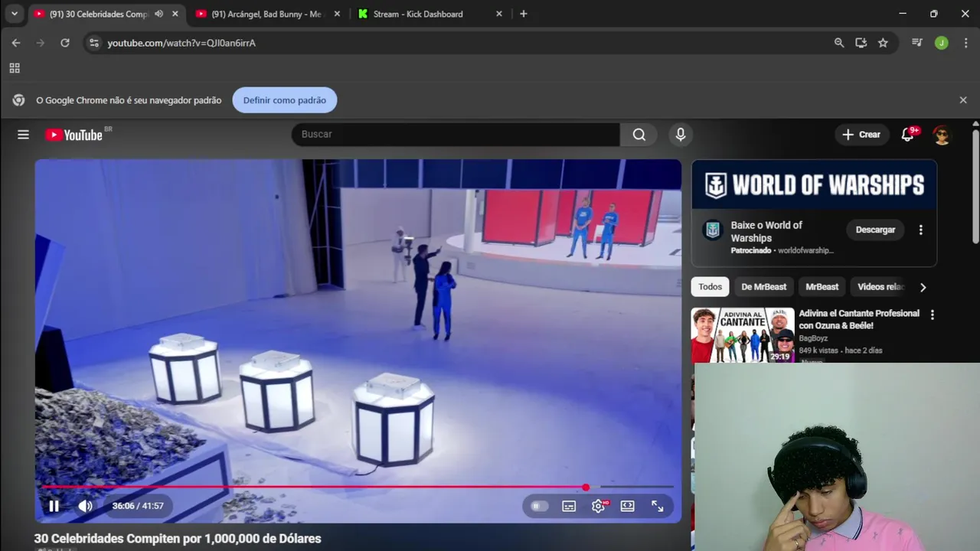Open the YouTube notifications bell
The width and height of the screenshot is (980, 551).
[908, 135]
